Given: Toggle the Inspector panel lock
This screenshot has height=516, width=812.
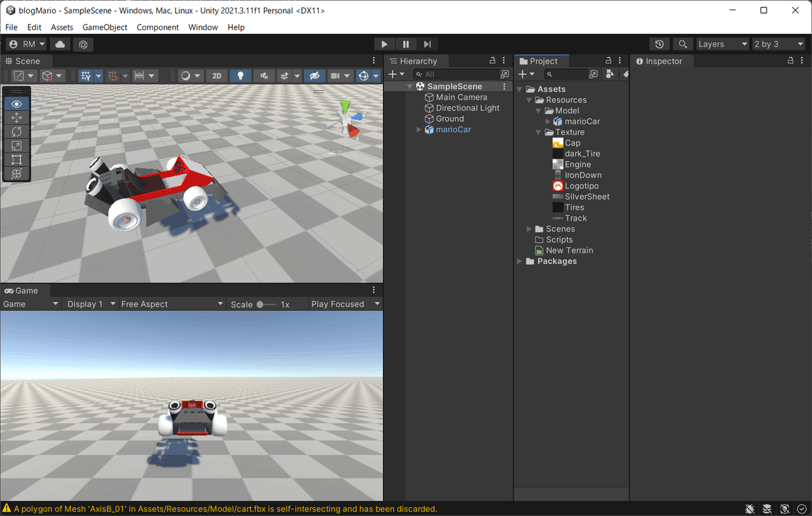Looking at the screenshot, I should [791, 61].
